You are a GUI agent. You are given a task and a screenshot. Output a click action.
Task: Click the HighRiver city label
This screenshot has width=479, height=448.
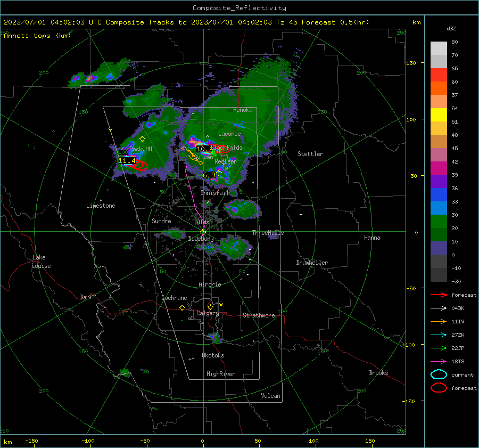click(x=221, y=374)
